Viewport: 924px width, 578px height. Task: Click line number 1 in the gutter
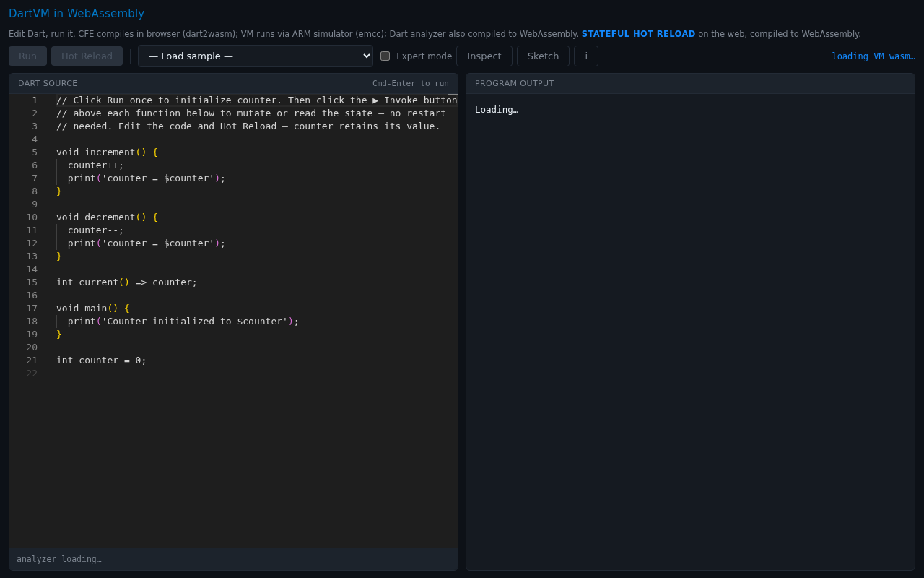35,100
